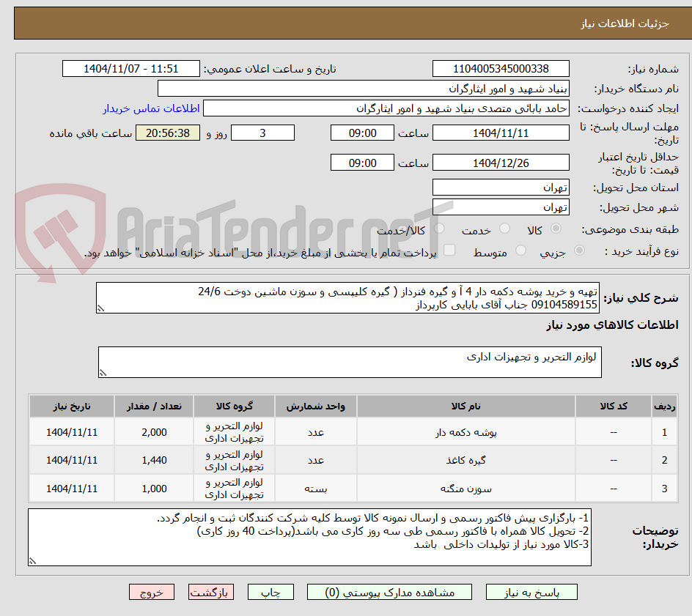The height and width of the screenshot is (616, 692).
Task: Select the کالا/خدمت radio button
Action: [439, 229]
